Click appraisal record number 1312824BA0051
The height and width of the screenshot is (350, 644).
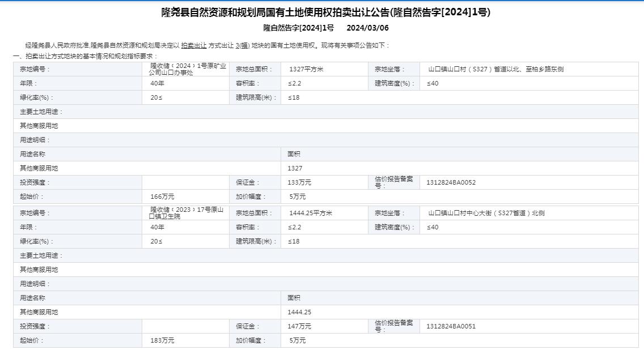(451, 326)
